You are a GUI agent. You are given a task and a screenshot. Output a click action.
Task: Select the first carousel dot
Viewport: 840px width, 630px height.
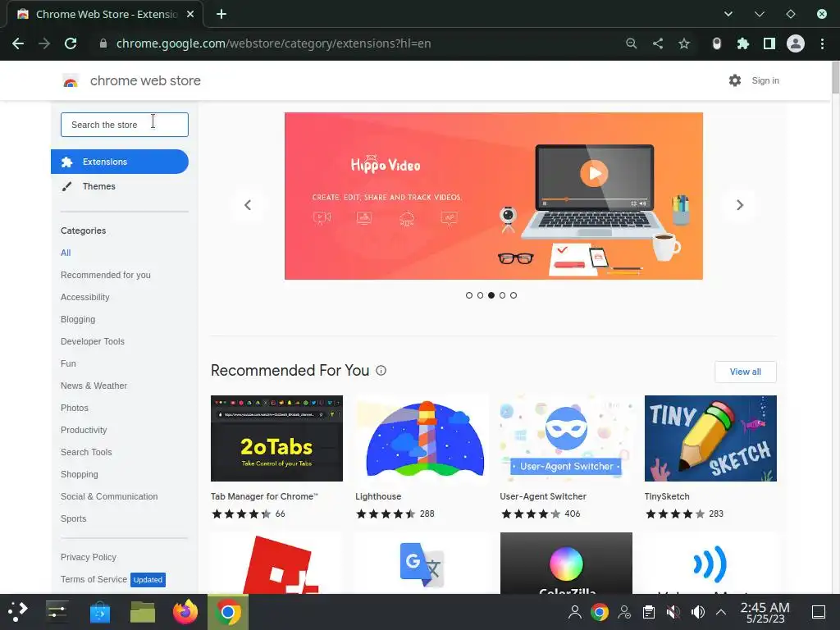click(x=469, y=295)
